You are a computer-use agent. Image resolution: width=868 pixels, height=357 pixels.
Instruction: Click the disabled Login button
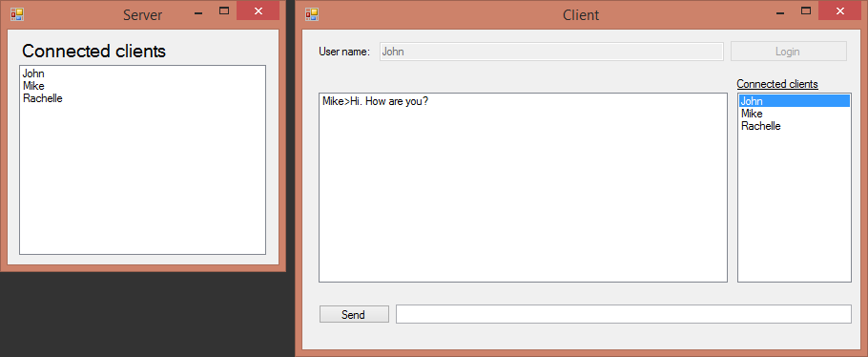click(788, 52)
